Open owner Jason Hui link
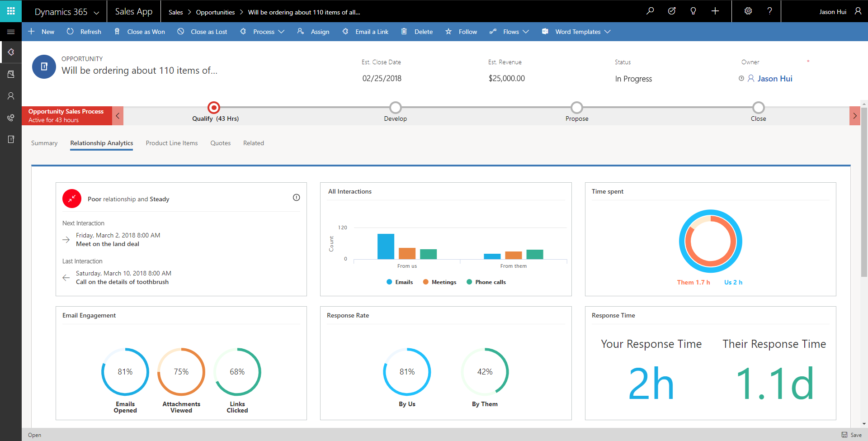 click(775, 79)
